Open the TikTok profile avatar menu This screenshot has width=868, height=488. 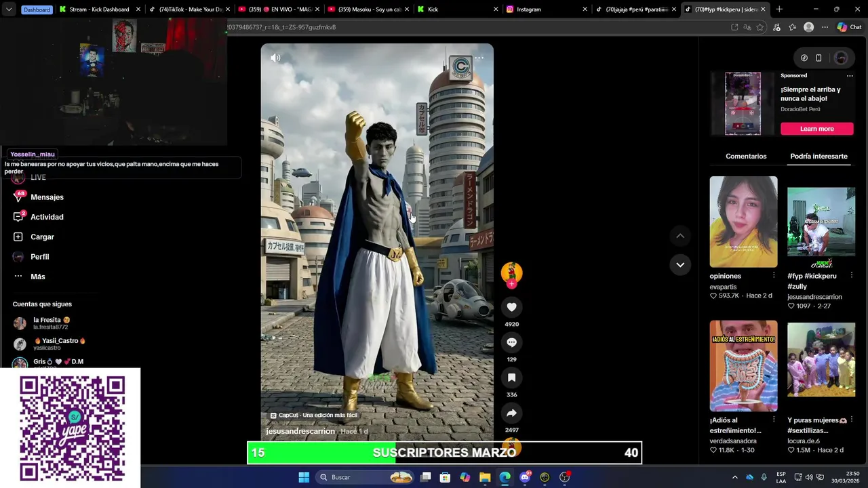[x=841, y=58]
